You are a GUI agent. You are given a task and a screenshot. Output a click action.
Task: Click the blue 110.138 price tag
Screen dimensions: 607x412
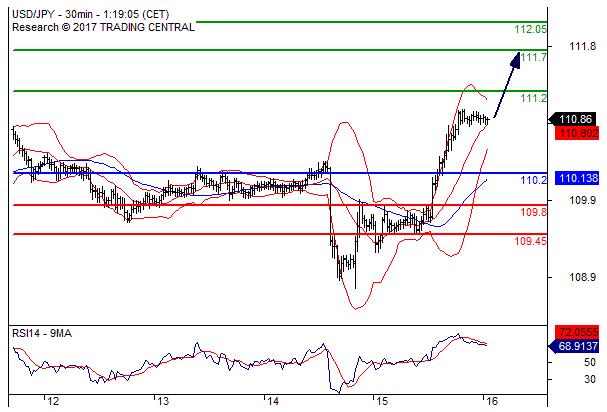tap(577, 178)
